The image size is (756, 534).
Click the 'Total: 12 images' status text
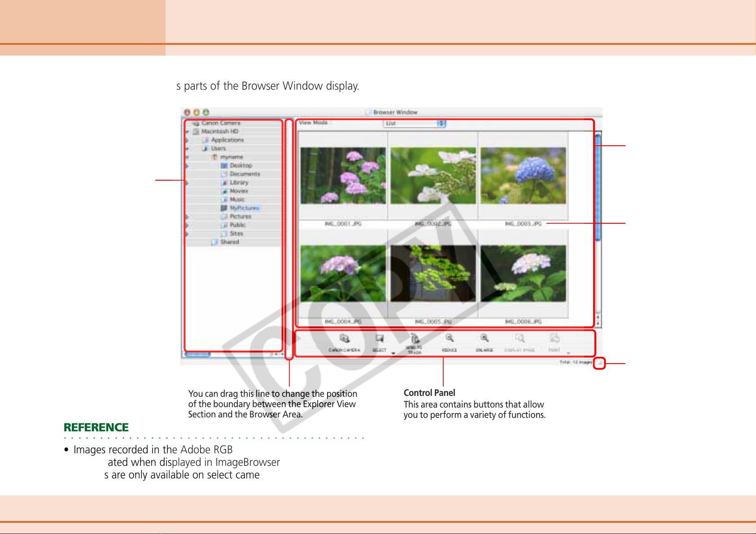pos(576,362)
